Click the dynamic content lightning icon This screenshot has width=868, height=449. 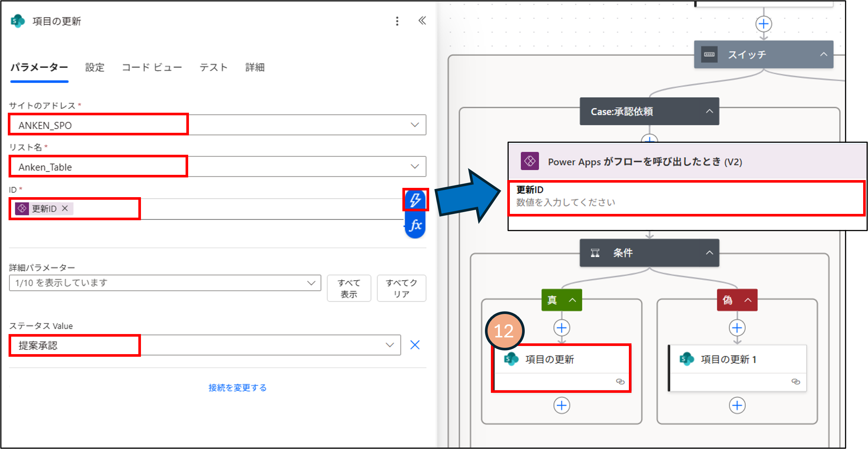click(415, 200)
